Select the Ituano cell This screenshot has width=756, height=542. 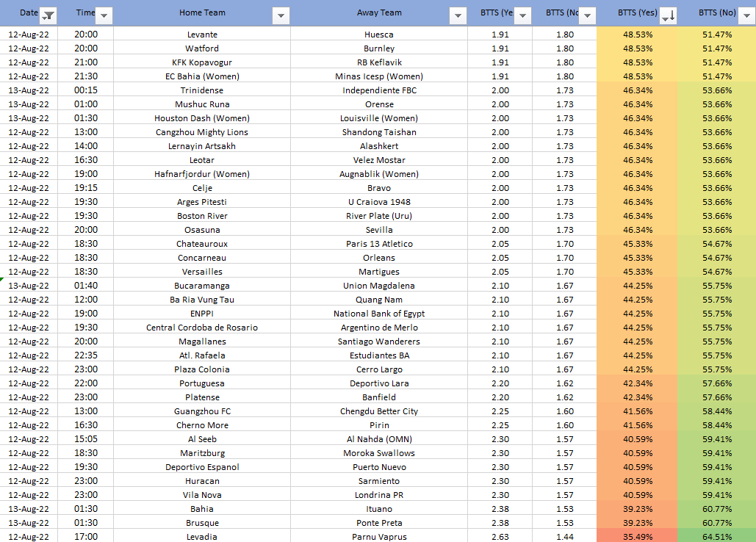379,509
